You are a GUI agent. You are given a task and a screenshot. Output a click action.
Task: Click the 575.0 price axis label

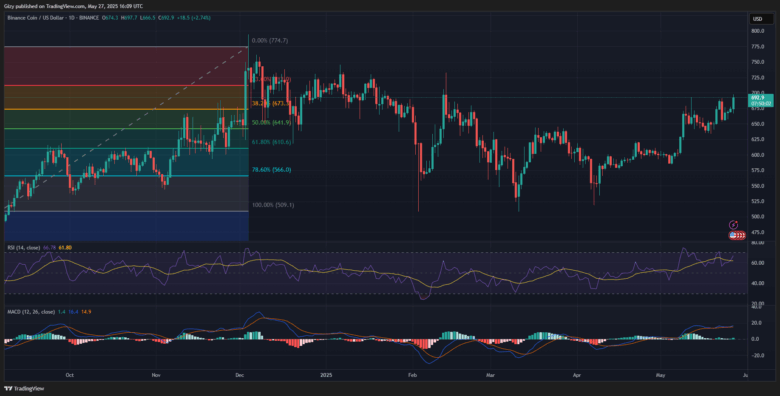pos(759,170)
